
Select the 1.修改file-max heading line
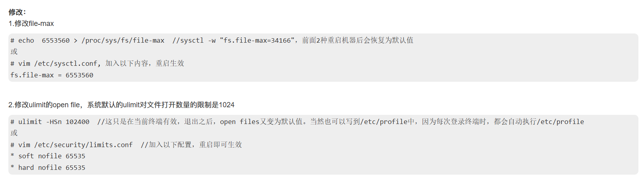[x=31, y=24]
